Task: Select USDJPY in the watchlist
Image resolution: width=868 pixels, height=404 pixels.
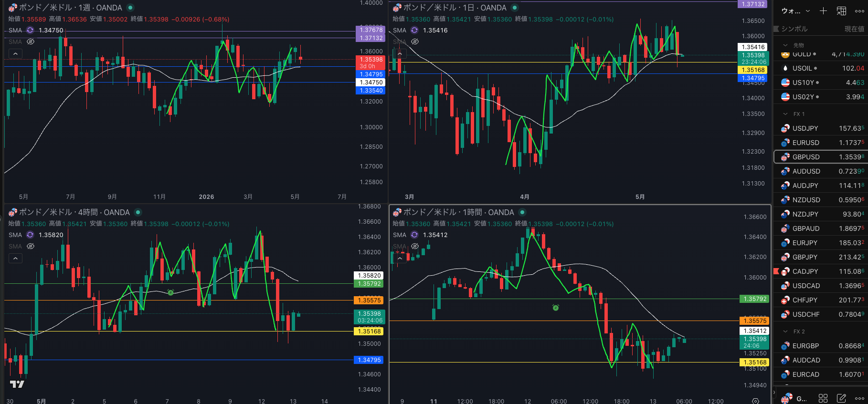Action: coord(821,128)
